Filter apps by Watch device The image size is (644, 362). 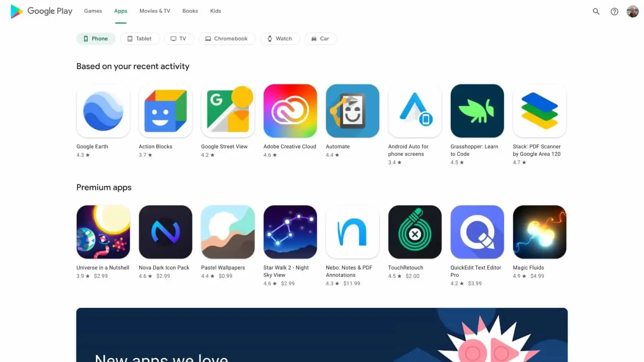(280, 38)
